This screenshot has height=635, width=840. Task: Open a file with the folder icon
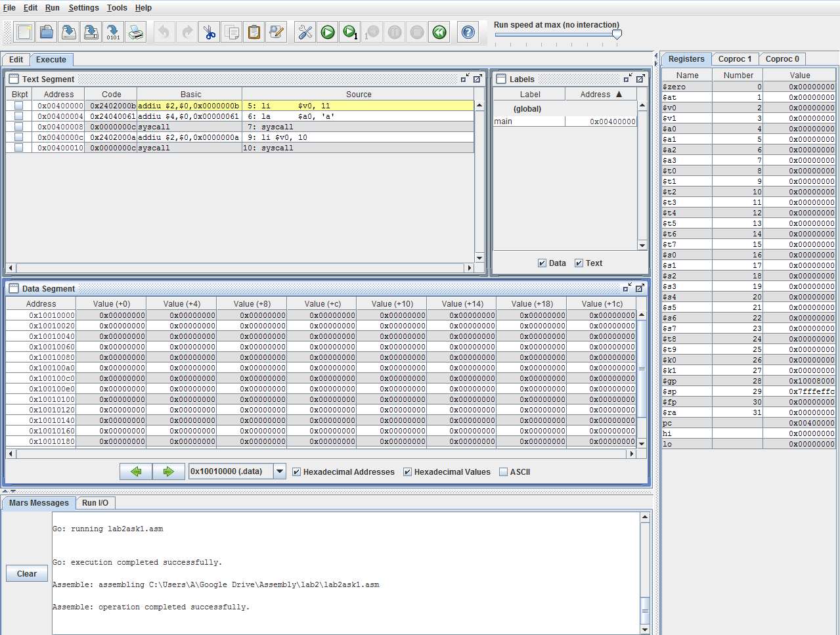47,32
